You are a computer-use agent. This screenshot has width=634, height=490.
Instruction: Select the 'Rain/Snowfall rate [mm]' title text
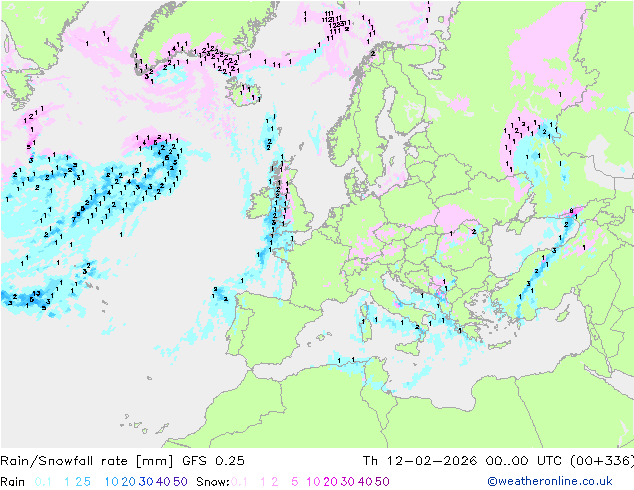coord(87,461)
